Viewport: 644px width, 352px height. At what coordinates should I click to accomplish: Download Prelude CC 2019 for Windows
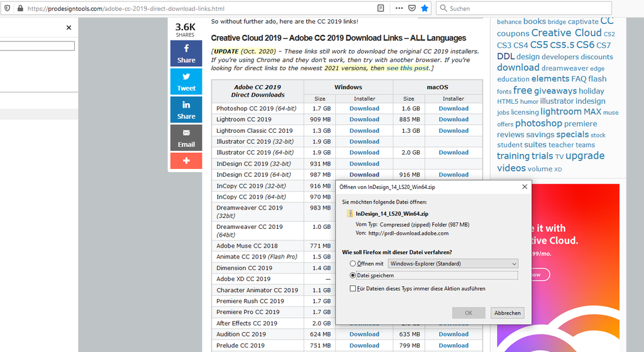pos(364,346)
